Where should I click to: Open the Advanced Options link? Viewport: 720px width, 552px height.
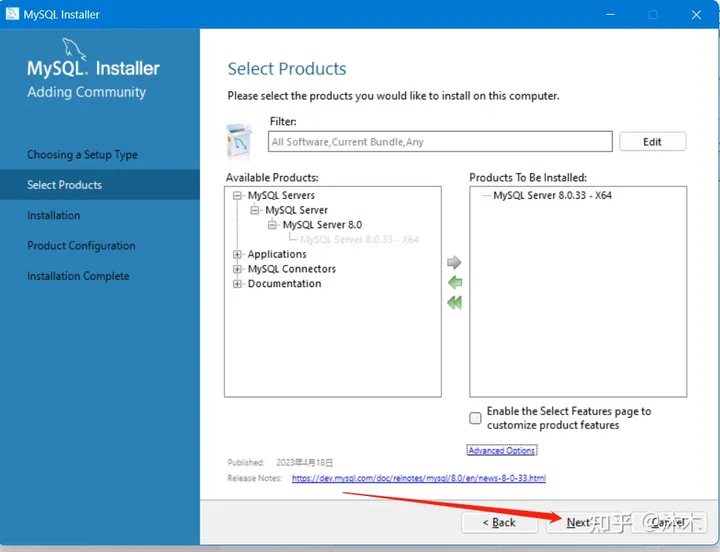click(x=501, y=451)
